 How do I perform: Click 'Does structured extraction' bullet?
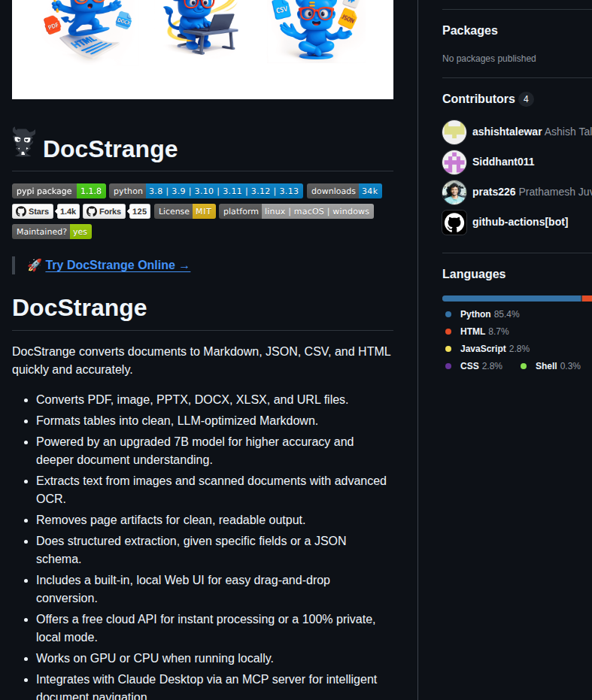coord(191,550)
